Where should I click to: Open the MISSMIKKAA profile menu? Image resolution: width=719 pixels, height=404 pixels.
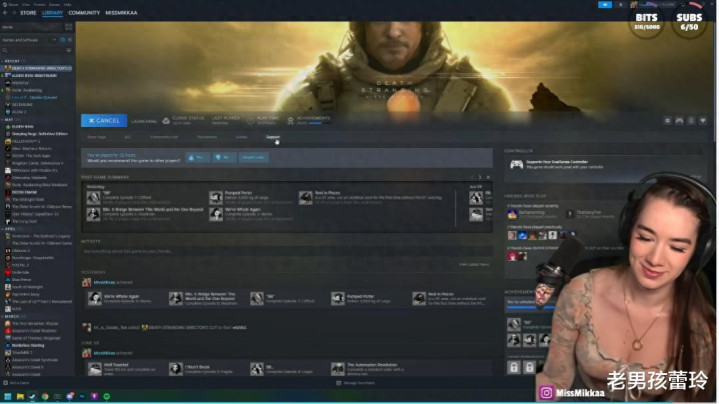121,13
